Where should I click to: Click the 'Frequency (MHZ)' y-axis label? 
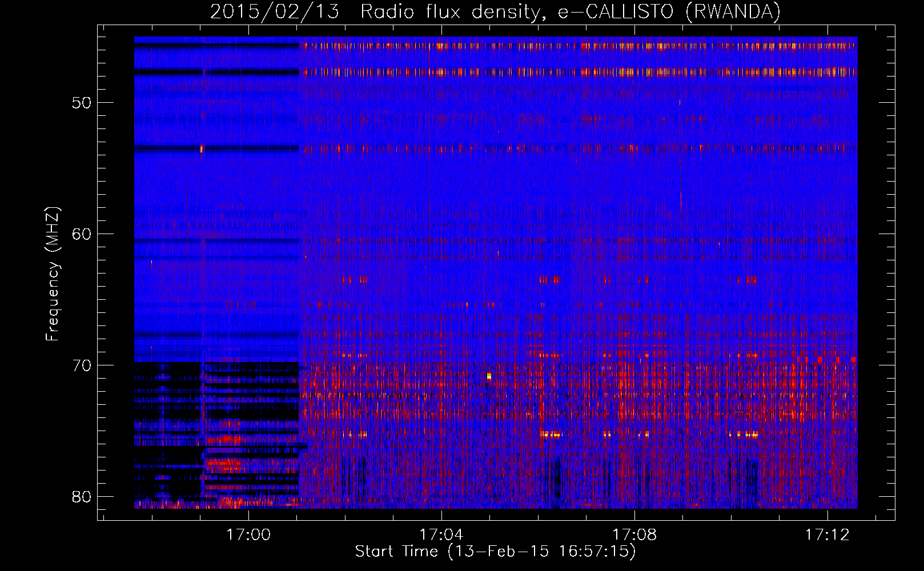53,274
